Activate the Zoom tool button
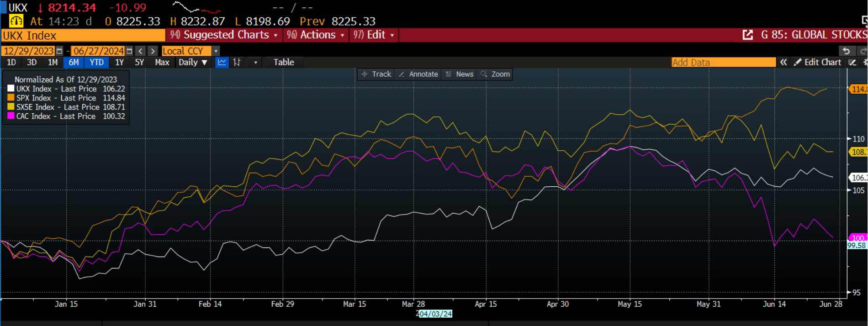 495,74
